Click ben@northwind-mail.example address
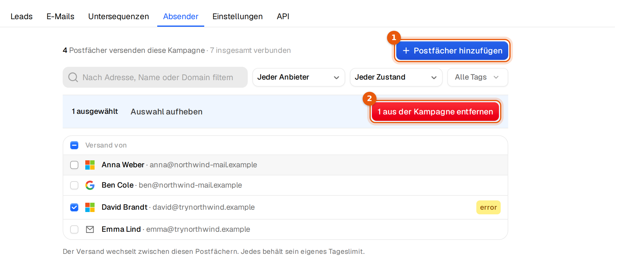Image resolution: width=644 pixels, height=273 pixels. pyautogui.click(x=190, y=185)
